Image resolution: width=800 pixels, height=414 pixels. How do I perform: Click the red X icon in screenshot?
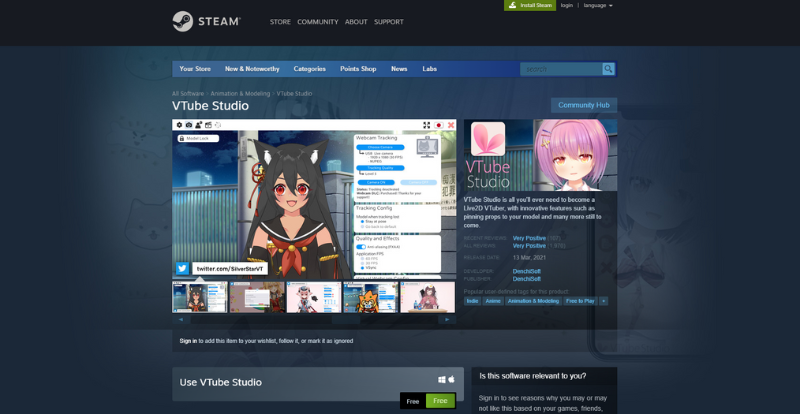coord(451,125)
